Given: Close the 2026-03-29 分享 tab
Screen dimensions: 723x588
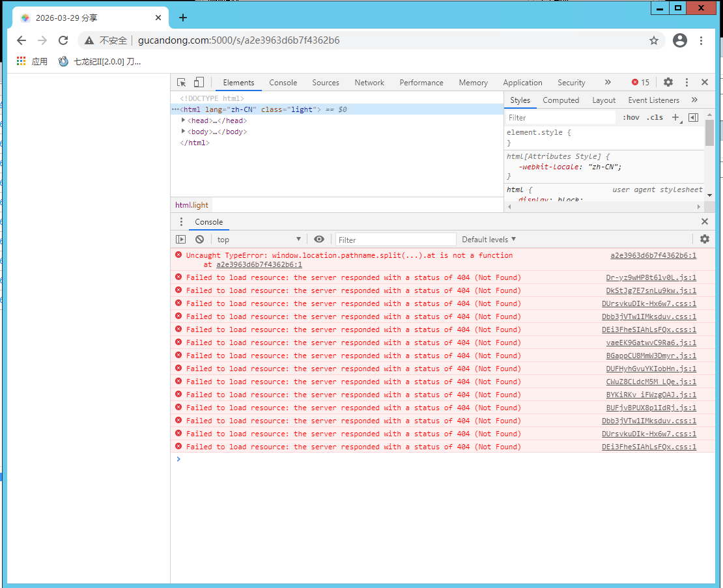Looking at the screenshot, I should pyautogui.click(x=158, y=18).
